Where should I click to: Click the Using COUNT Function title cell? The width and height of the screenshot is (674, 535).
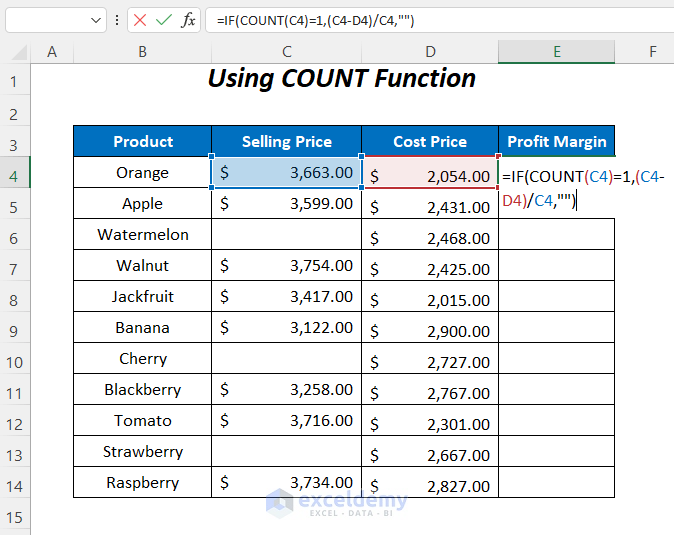point(341,79)
